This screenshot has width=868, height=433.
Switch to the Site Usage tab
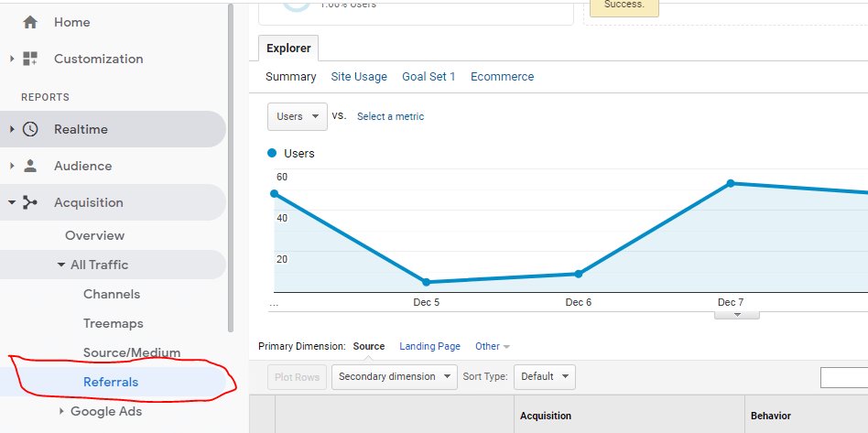point(359,77)
